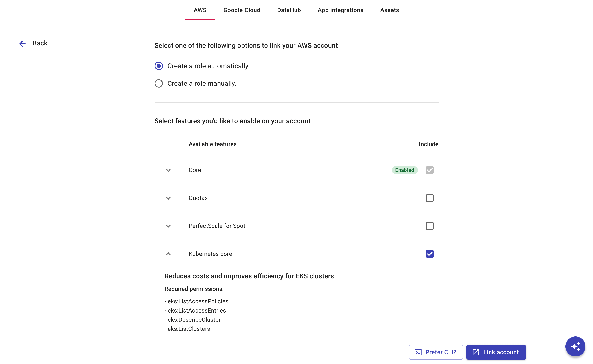Viewport: 593px width, 364px height.
Task: Switch to the Google Cloud tab
Action: 242,10
